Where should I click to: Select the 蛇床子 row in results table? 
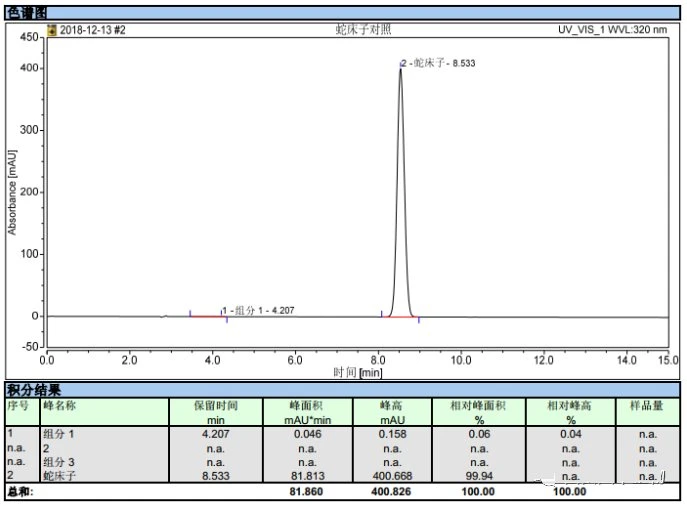tap(343, 476)
